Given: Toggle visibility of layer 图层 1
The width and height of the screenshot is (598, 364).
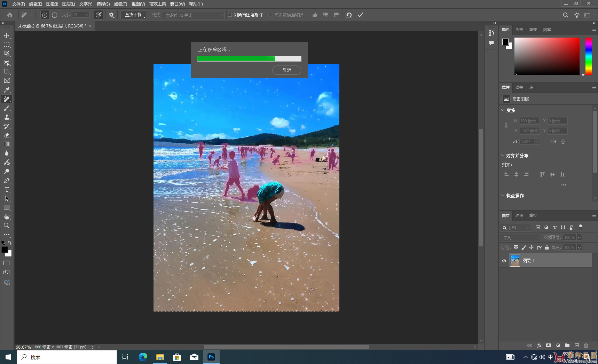Looking at the screenshot, I should click(x=504, y=261).
